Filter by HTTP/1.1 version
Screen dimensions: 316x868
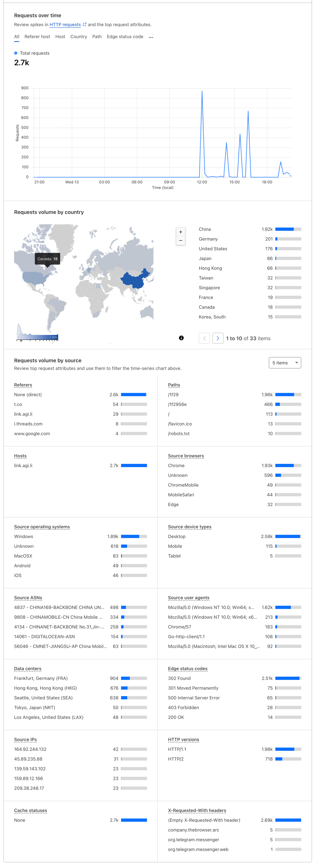(x=234, y=749)
